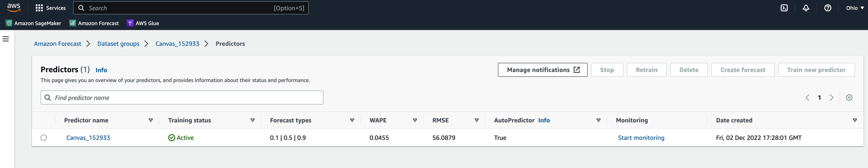Open the Services grid menu
The width and height of the screenshot is (868, 168).
pos(51,8)
